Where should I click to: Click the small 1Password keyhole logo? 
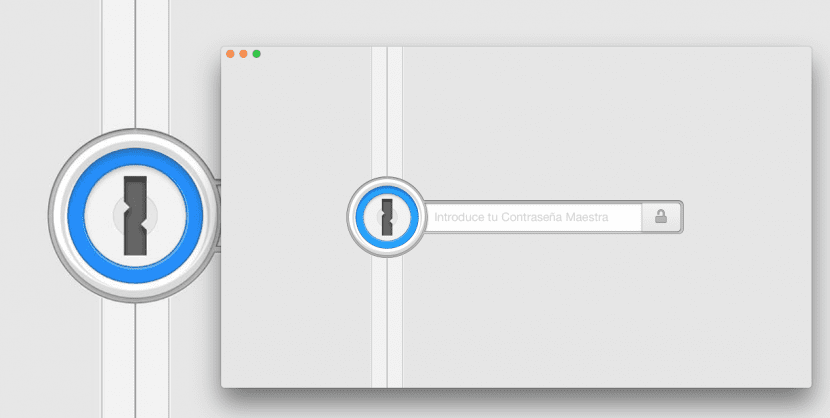tap(387, 217)
